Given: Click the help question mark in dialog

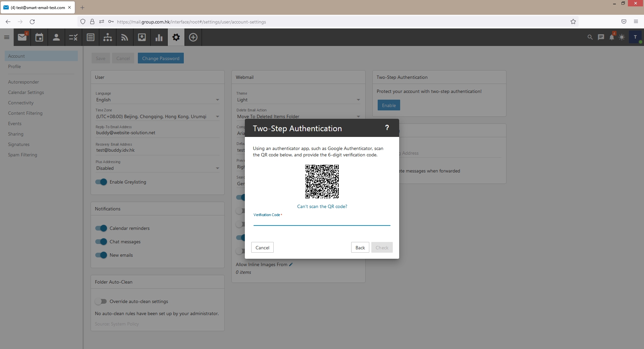Looking at the screenshot, I should pyautogui.click(x=387, y=128).
